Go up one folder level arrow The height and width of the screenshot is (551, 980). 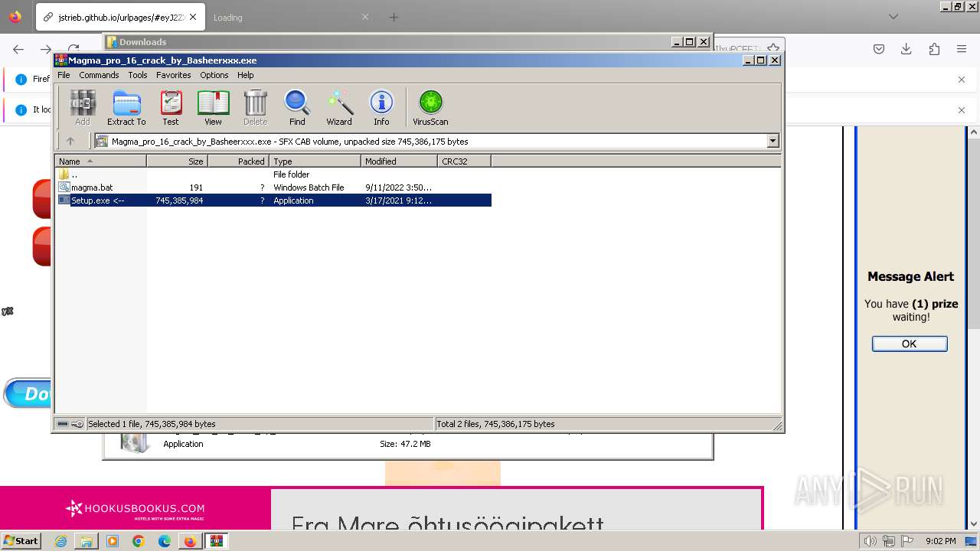click(x=70, y=141)
